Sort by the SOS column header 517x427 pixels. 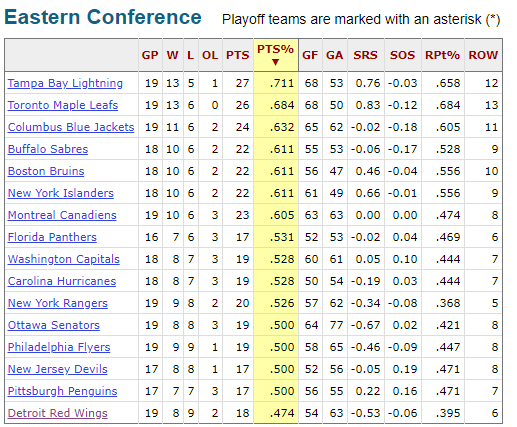click(403, 55)
